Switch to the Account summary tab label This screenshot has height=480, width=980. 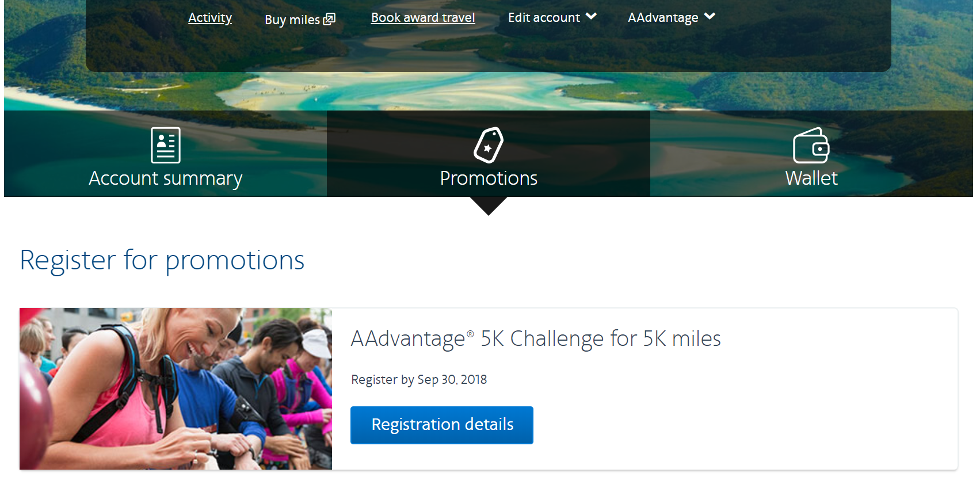click(166, 178)
